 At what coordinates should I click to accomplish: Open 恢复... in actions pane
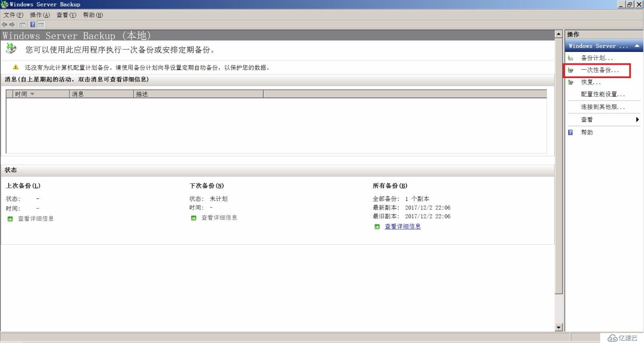coord(591,82)
